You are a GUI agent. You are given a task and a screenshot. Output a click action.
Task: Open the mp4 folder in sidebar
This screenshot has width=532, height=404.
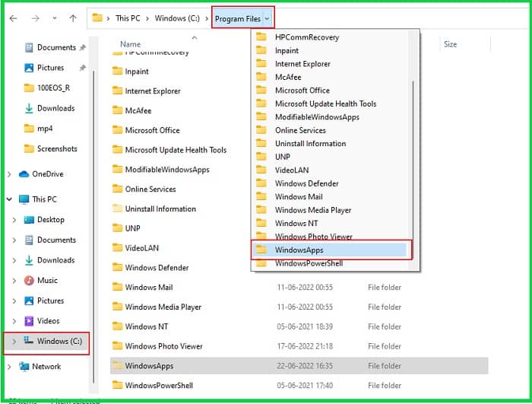[45, 129]
